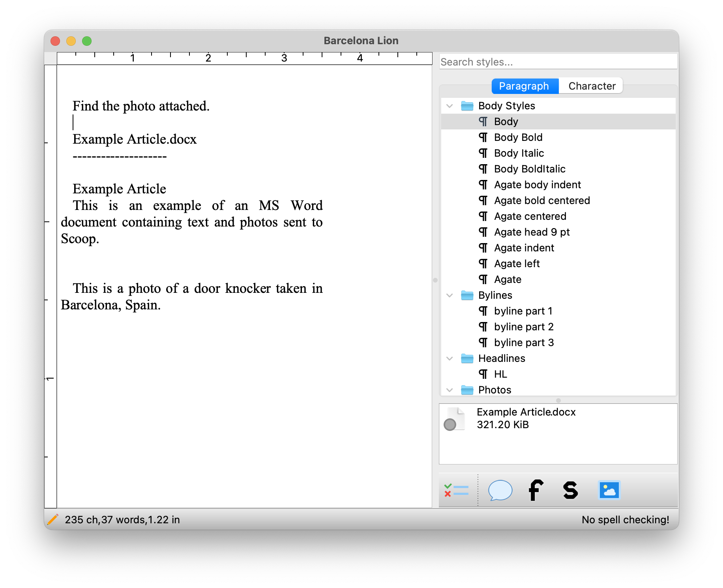This screenshot has width=723, height=588.
Task: Click the Example Article.docx file icon
Action: [454, 419]
